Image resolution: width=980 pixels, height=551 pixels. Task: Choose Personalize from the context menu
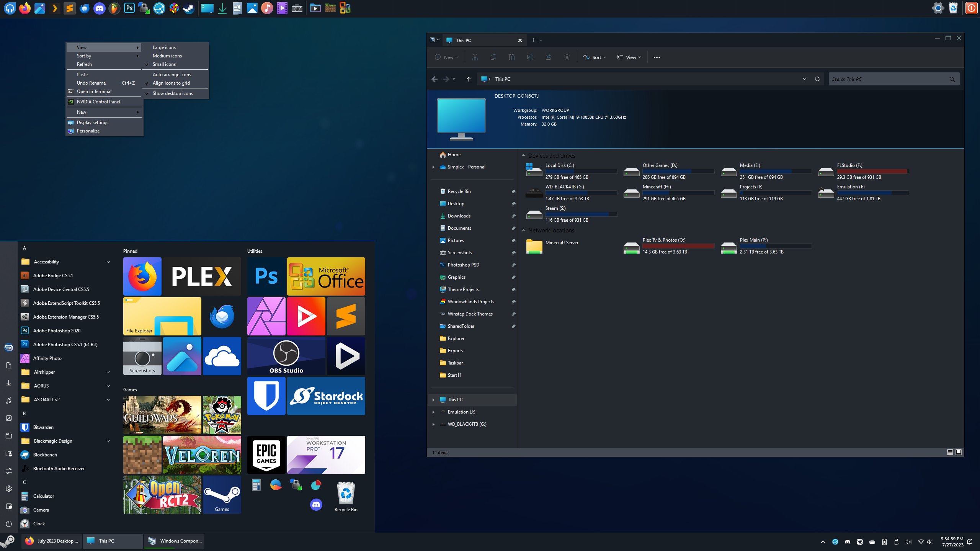click(104, 131)
